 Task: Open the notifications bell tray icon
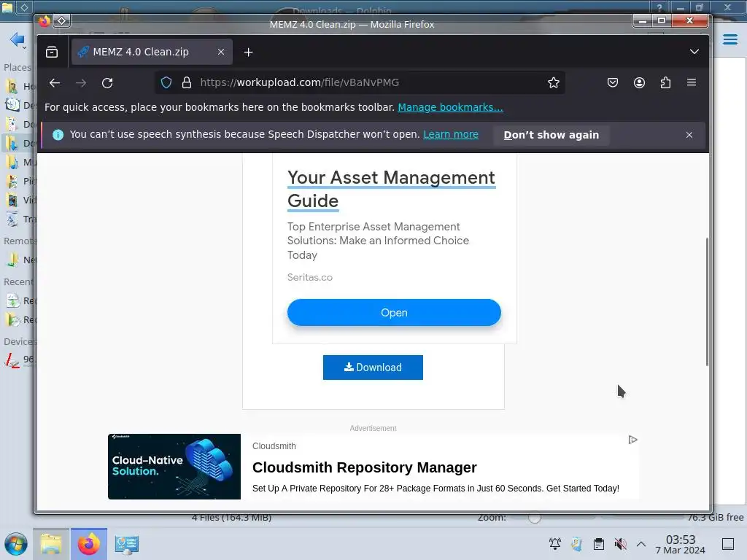coord(555,544)
